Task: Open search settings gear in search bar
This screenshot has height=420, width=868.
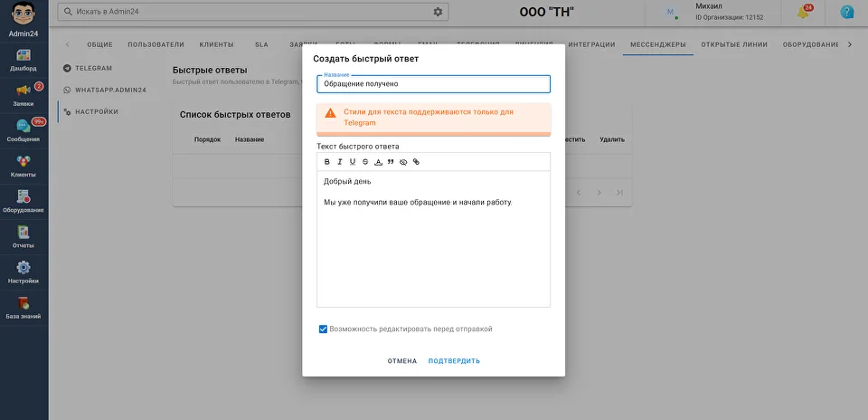Action: click(x=439, y=12)
